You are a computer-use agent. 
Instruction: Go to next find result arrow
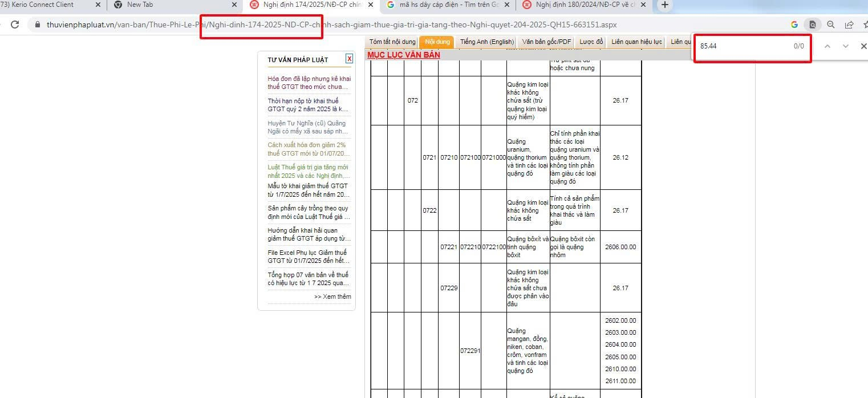tap(846, 46)
